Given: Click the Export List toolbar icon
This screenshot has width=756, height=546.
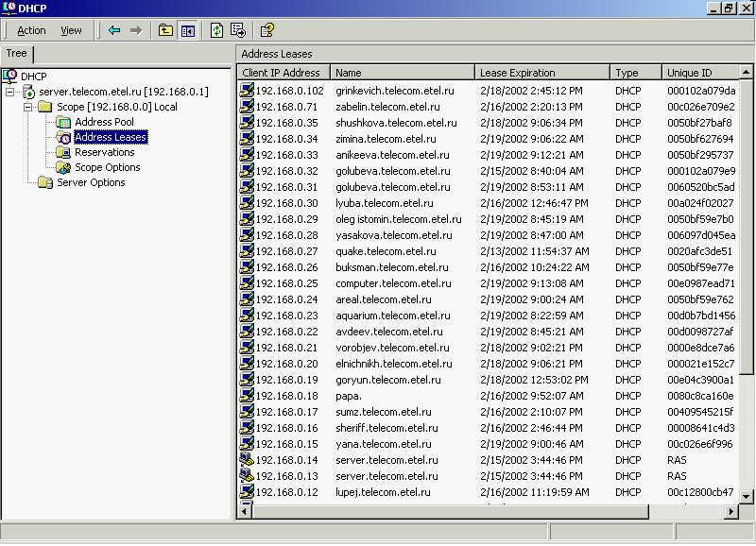Looking at the screenshot, I should (x=238, y=30).
